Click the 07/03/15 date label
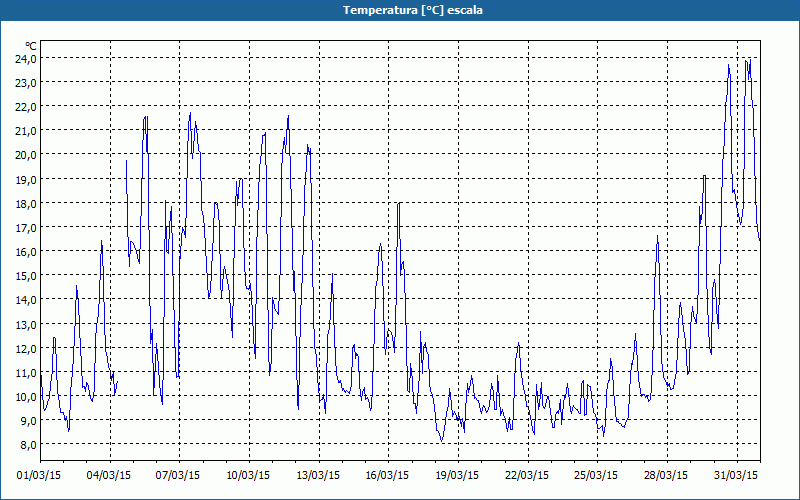This screenshot has width=800, height=500. click(x=178, y=476)
